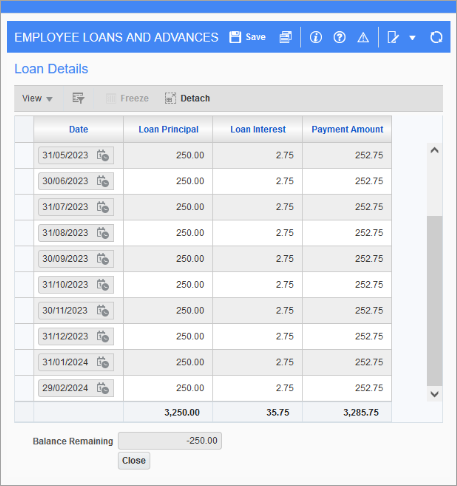Click the total payment 3,285.75
Viewport: 457px width, 486px height.
361,413
